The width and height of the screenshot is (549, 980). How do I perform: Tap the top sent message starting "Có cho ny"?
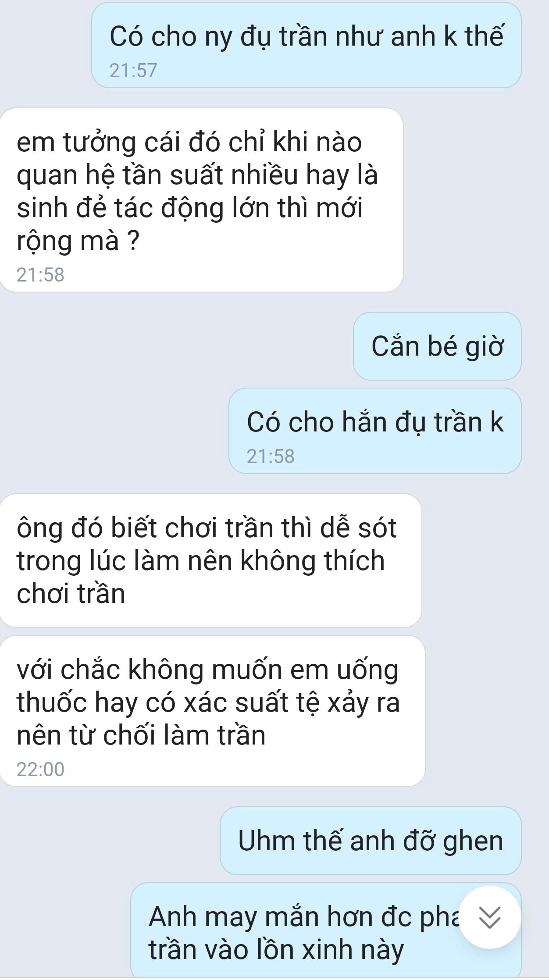coord(306,45)
